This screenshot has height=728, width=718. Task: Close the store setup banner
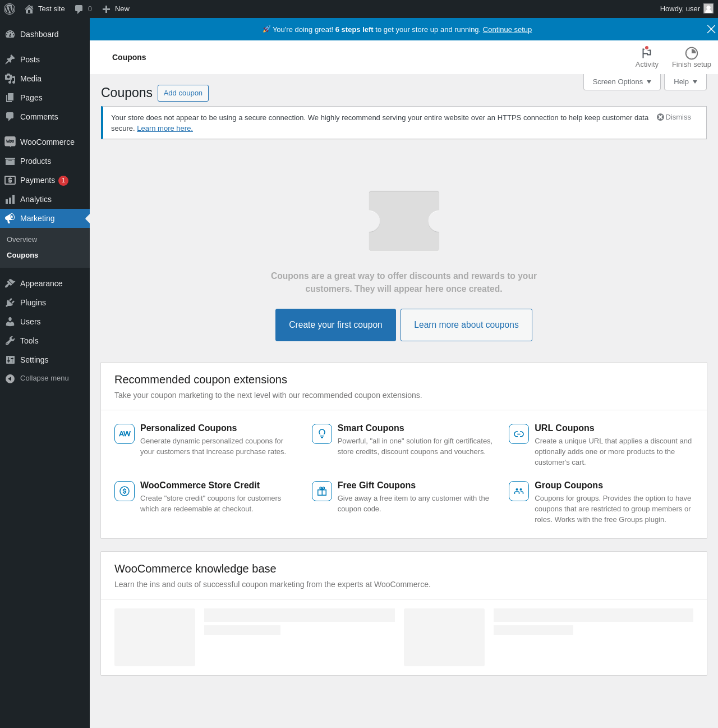(x=711, y=29)
